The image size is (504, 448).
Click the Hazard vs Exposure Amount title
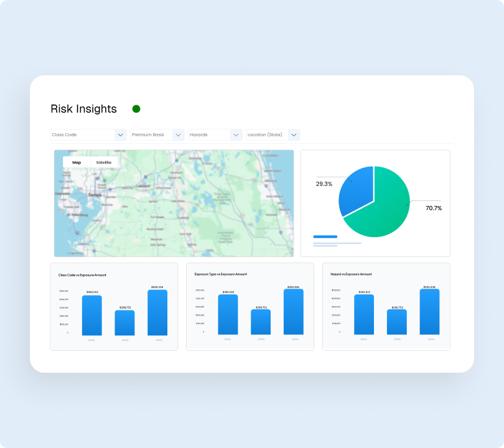point(353,274)
